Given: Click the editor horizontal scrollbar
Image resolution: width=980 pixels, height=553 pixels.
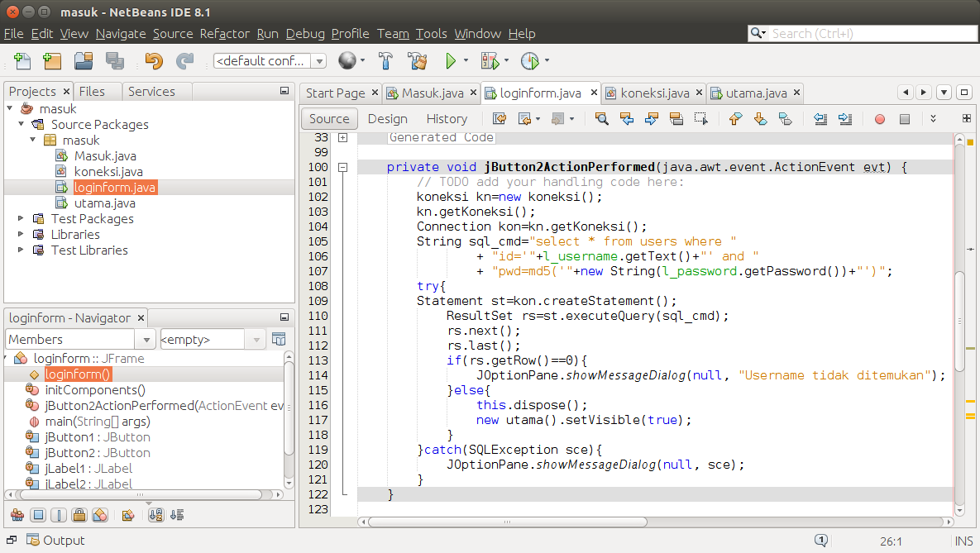Looking at the screenshot, I should (x=507, y=522).
